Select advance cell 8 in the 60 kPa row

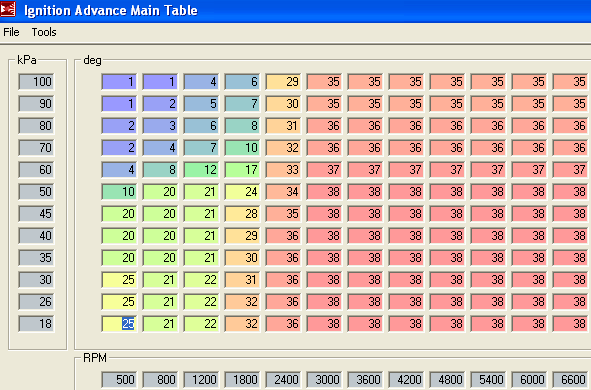pyautogui.click(x=160, y=170)
